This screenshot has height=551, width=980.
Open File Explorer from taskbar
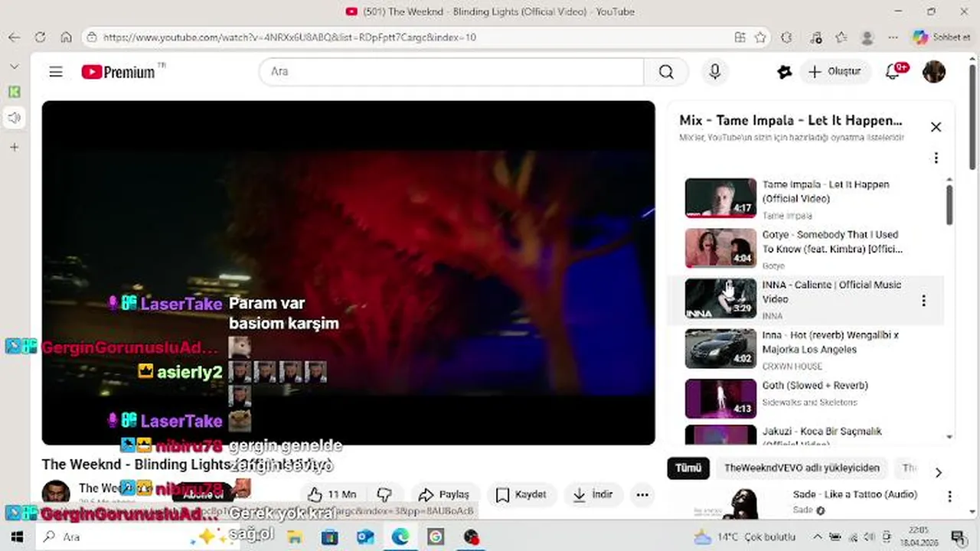pyautogui.click(x=294, y=537)
